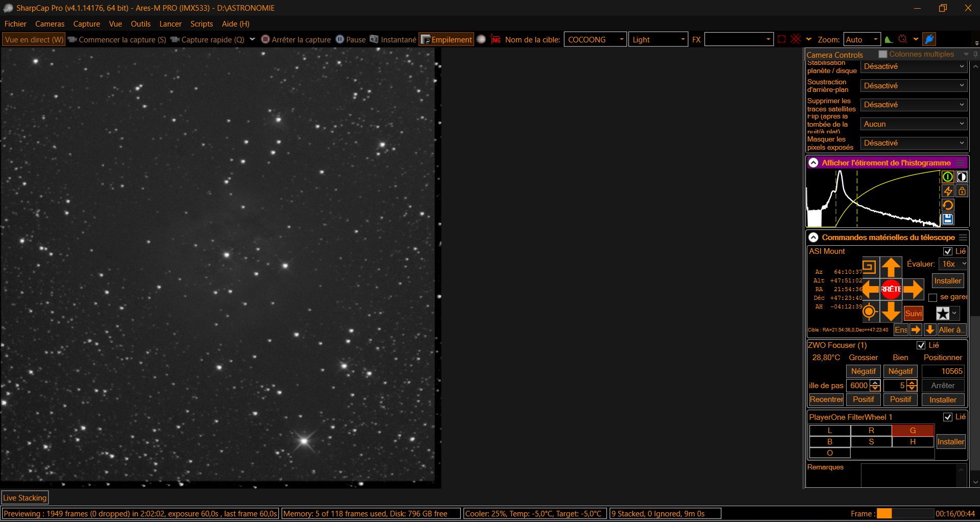Image resolution: width=980 pixels, height=522 pixels.
Task: Click the histogram auto-stretch lightning icon
Action: click(x=948, y=191)
